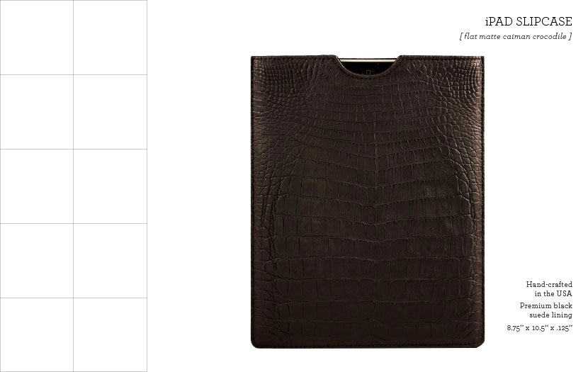588x372 pixels.
Task: Click the Premium black suede lining text
Action: tap(546, 310)
